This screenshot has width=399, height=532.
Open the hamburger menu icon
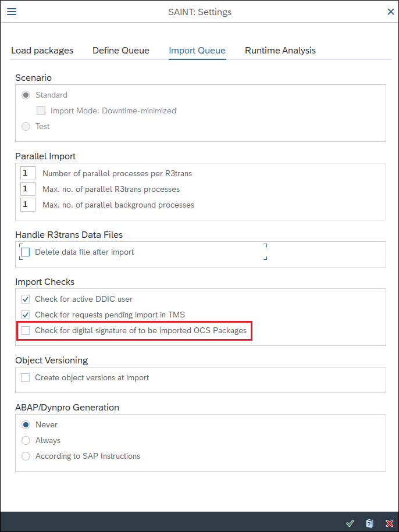[12, 12]
